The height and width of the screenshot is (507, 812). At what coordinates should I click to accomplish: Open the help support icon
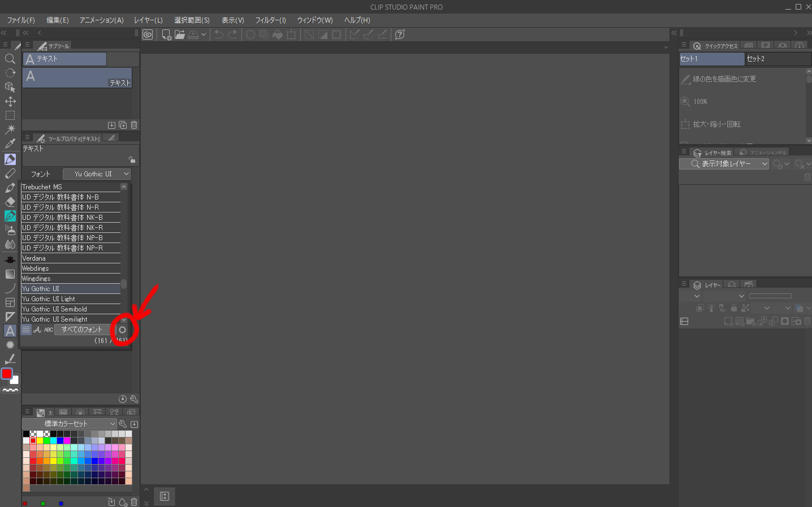pyautogui.click(x=400, y=34)
